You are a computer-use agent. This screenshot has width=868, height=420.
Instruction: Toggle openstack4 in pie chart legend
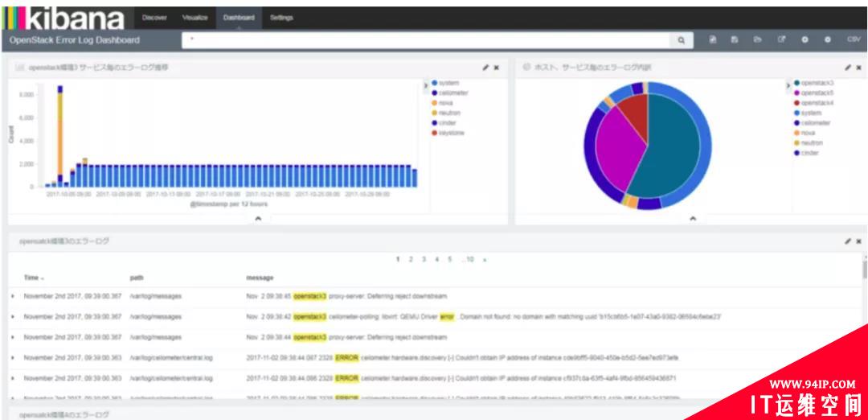(x=813, y=103)
